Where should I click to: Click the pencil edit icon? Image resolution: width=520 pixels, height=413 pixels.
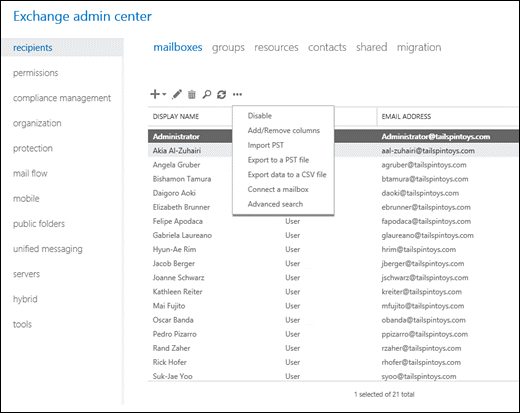[x=177, y=94]
